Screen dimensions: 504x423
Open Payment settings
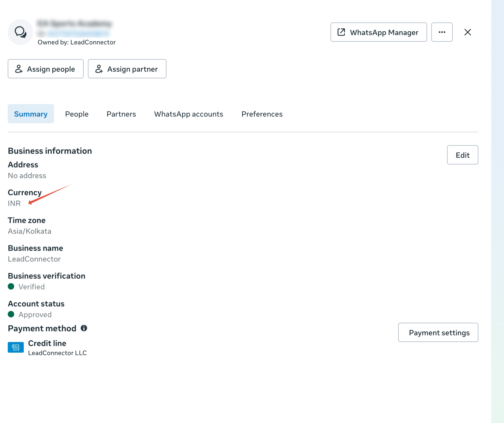coord(438,332)
